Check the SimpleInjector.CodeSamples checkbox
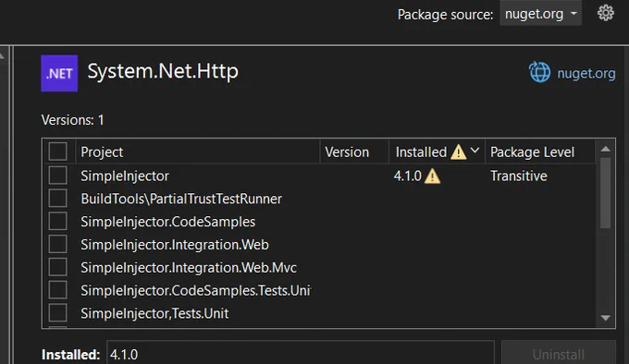Screen dimensions: 629x364 tap(57, 221)
